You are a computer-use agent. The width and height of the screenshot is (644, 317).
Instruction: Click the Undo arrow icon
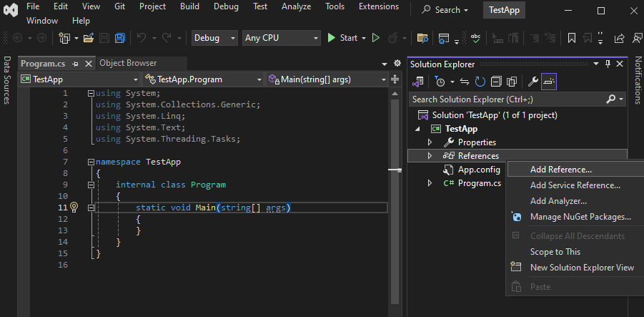click(142, 38)
